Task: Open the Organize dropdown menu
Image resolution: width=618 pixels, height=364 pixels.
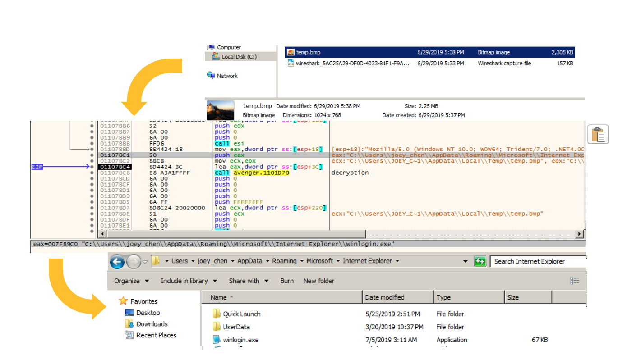Action: point(131,281)
